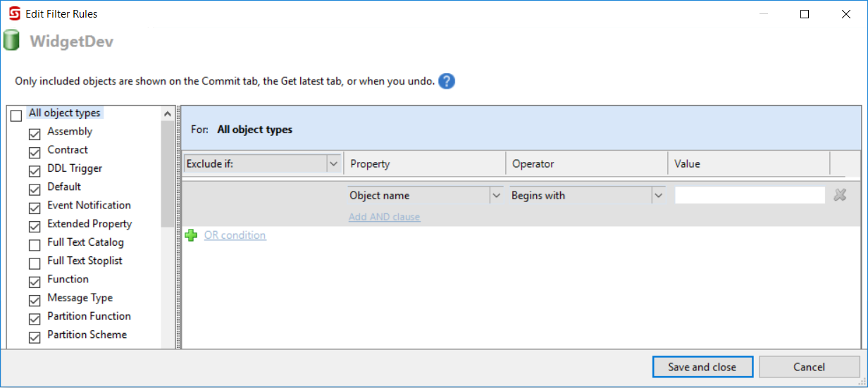
Task: Open the 'Exclude if:' dropdown
Action: click(x=333, y=164)
